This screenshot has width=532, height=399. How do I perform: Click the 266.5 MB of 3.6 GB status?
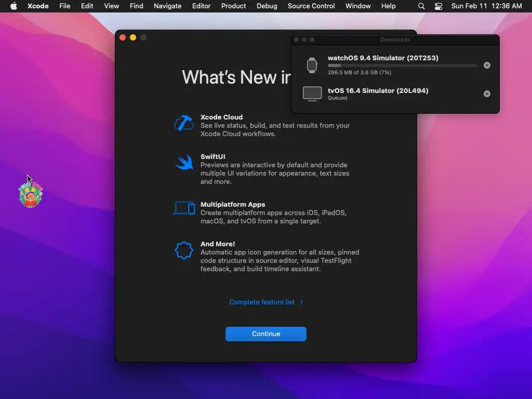coord(360,72)
